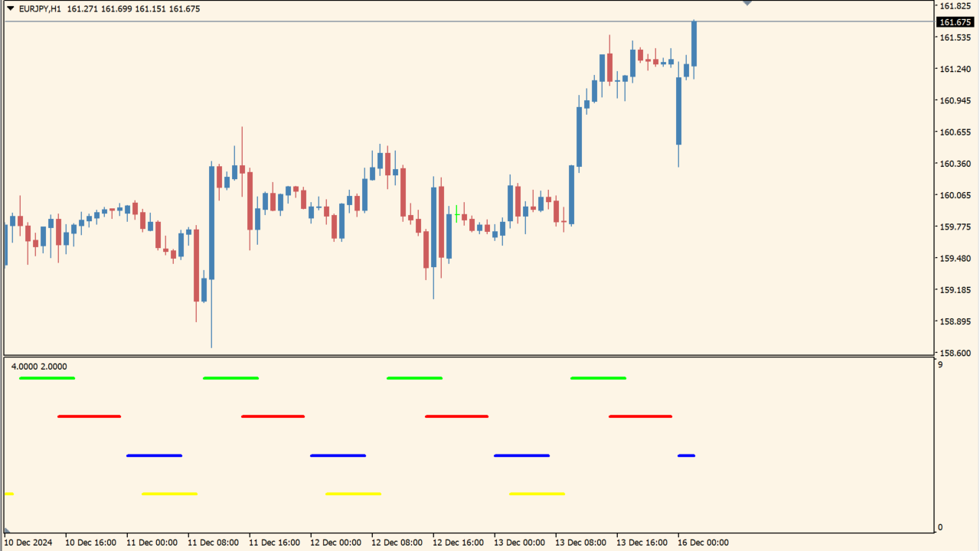980x551 pixels.
Task: Click the 159.480 price scale label
Action: point(955,259)
